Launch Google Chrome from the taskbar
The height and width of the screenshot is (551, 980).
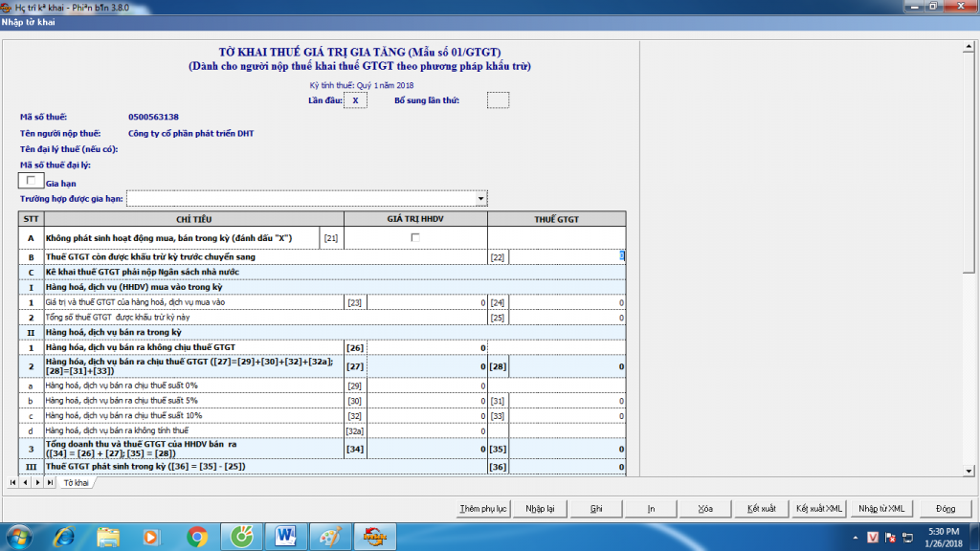tap(198, 536)
